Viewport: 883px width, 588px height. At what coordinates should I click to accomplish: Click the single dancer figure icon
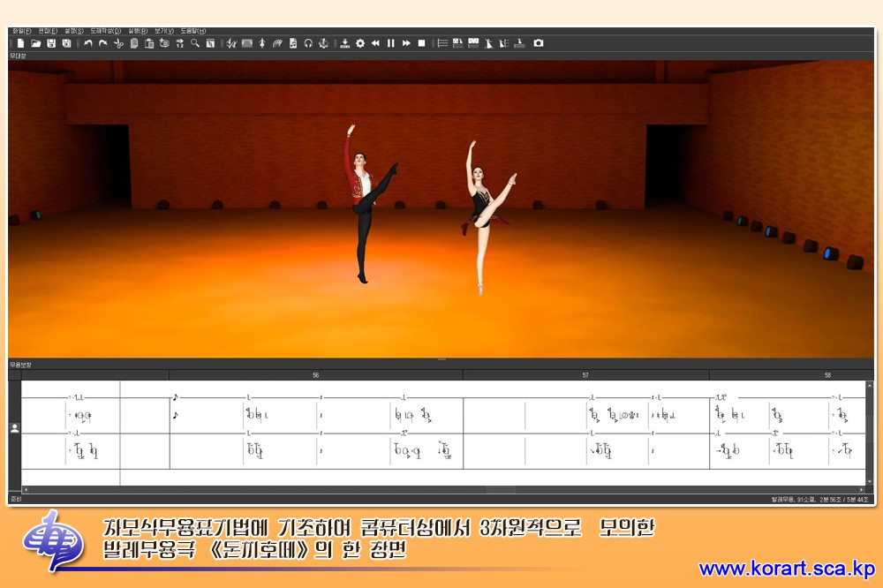[262, 43]
